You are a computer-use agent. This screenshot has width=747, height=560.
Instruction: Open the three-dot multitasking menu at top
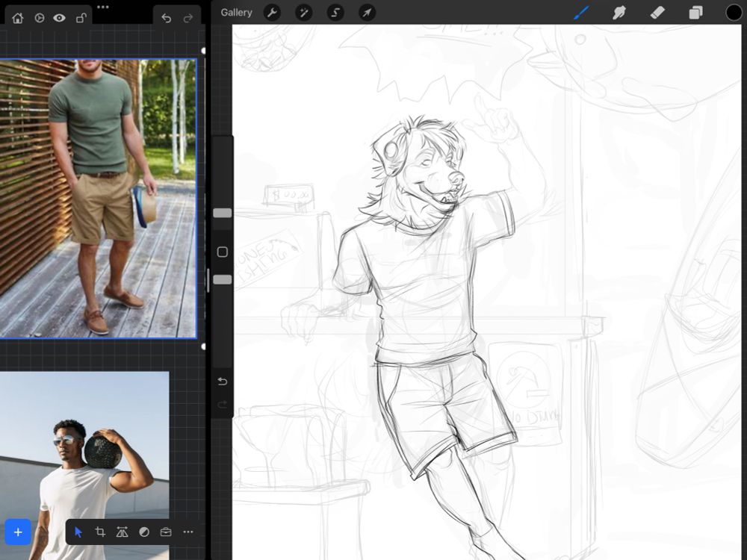point(103,7)
